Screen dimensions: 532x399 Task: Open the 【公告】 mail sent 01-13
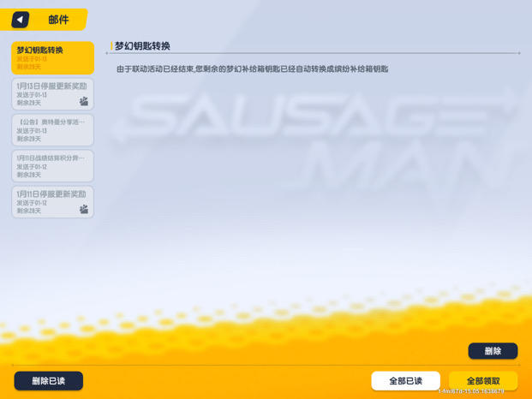pyautogui.click(x=52, y=130)
